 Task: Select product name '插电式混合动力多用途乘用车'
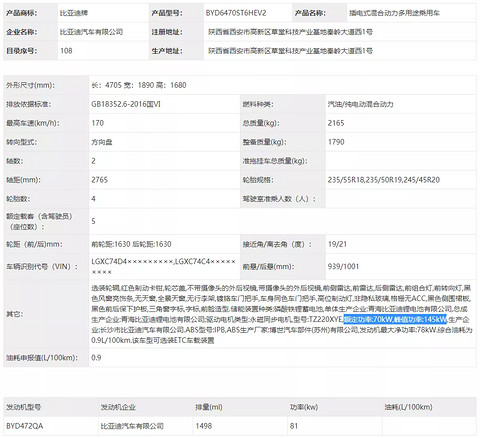tap(394, 13)
